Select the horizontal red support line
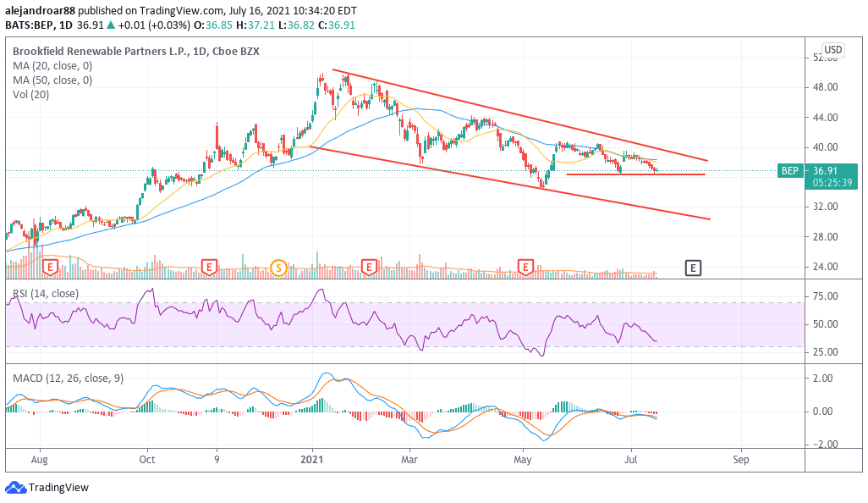Viewport: 868px width, 503px height. (x=635, y=174)
